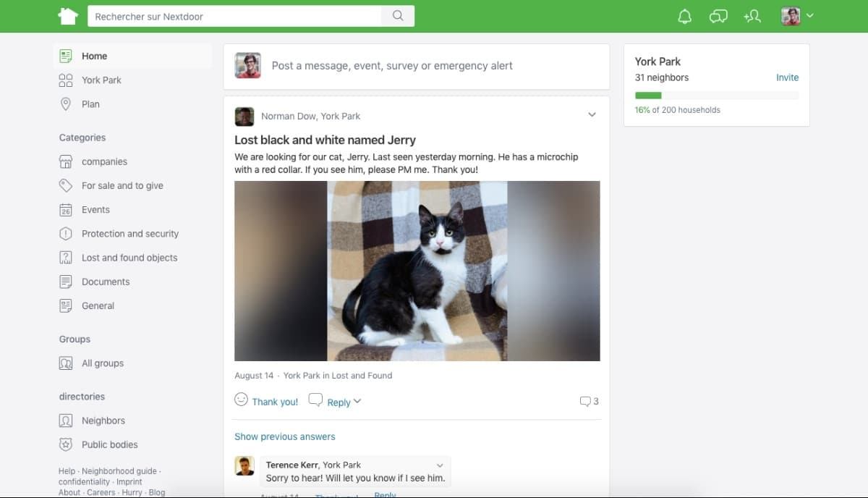Open the cat photo of Jerry
The image size is (868, 498).
click(417, 270)
